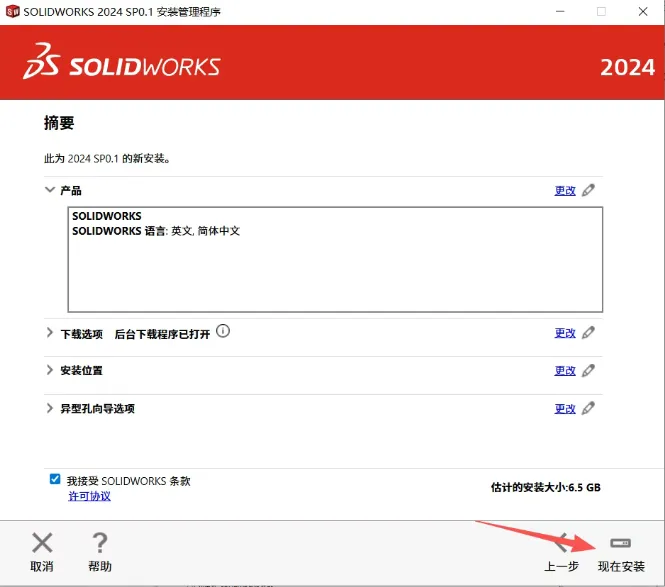Open the 许可协议 link
The image size is (665, 587).
(x=89, y=496)
